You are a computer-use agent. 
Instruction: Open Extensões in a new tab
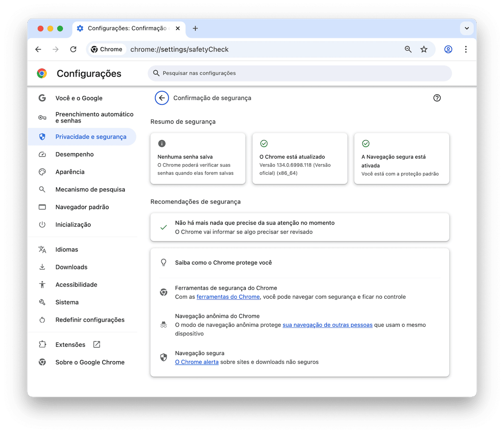click(82, 345)
